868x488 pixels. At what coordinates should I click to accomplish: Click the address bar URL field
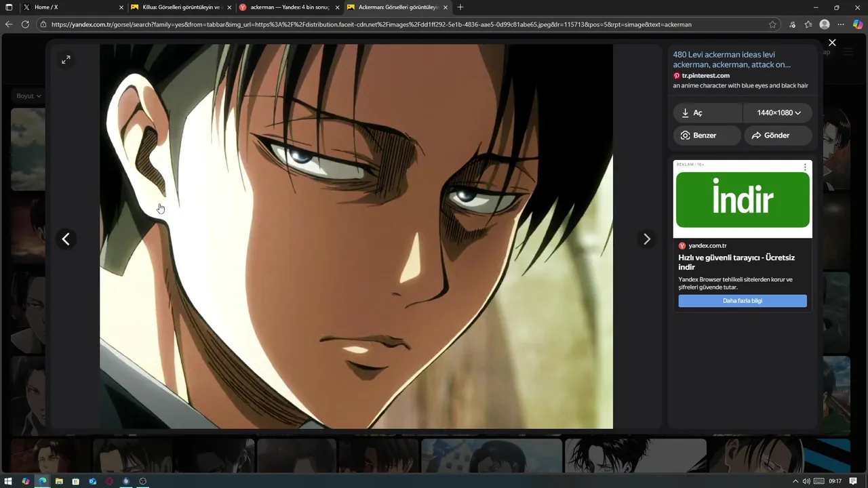coord(407,24)
